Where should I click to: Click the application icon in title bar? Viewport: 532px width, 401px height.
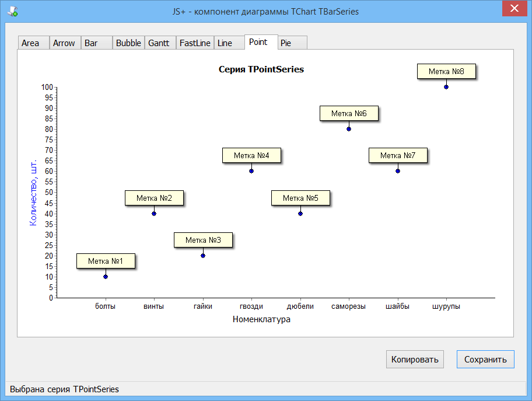13,12
